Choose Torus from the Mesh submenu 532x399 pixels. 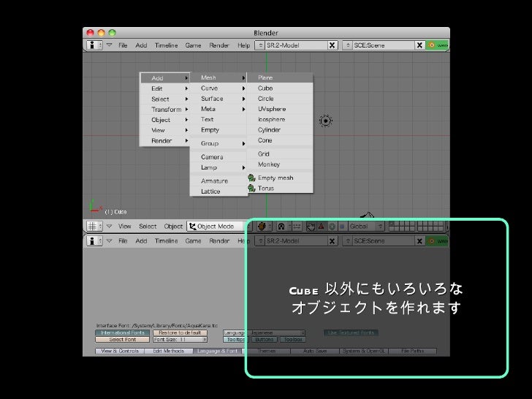click(x=280, y=189)
